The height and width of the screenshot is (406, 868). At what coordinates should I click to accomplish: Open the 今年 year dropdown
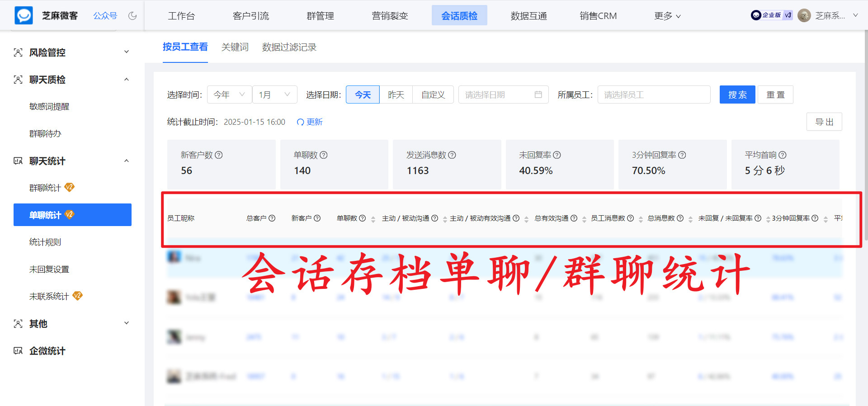click(229, 94)
